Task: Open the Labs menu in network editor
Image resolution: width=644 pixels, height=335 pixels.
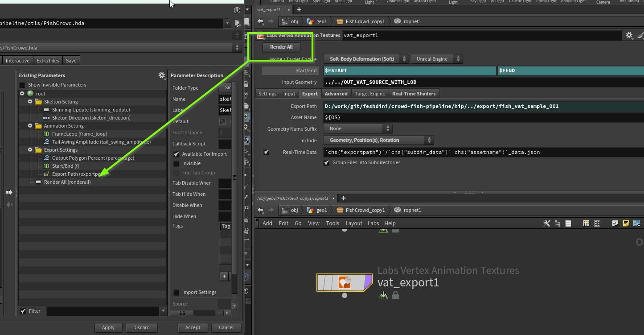Action: click(x=373, y=223)
